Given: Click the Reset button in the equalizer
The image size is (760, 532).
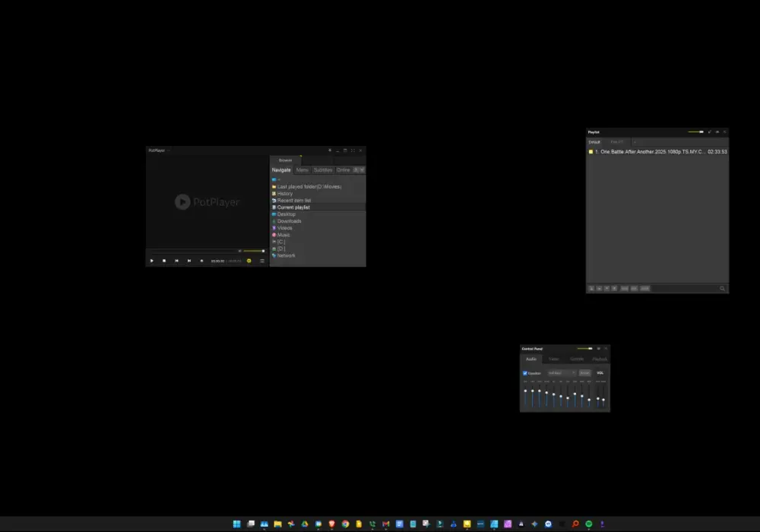Looking at the screenshot, I should pyautogui.click(x=585, y=372).
